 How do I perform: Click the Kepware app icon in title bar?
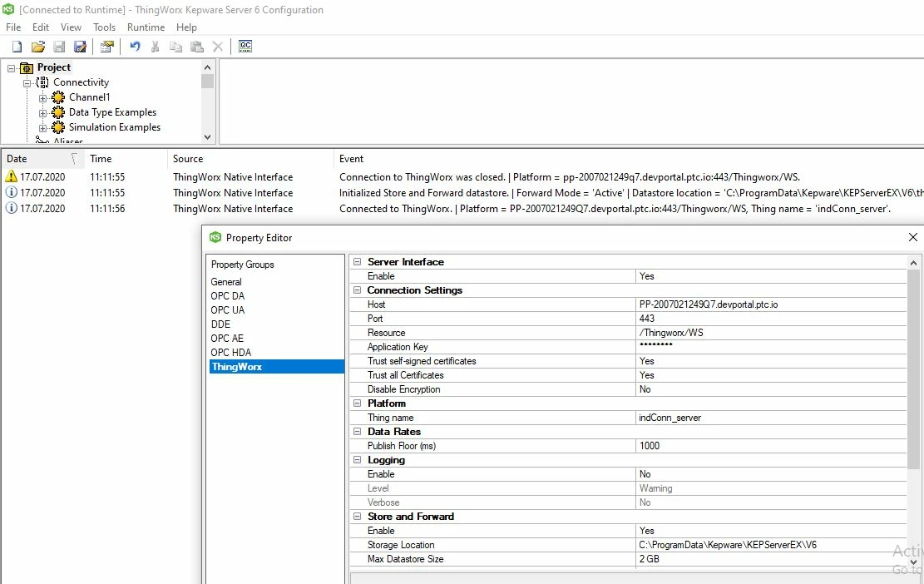pyautogui.click(x=8, y=9)
